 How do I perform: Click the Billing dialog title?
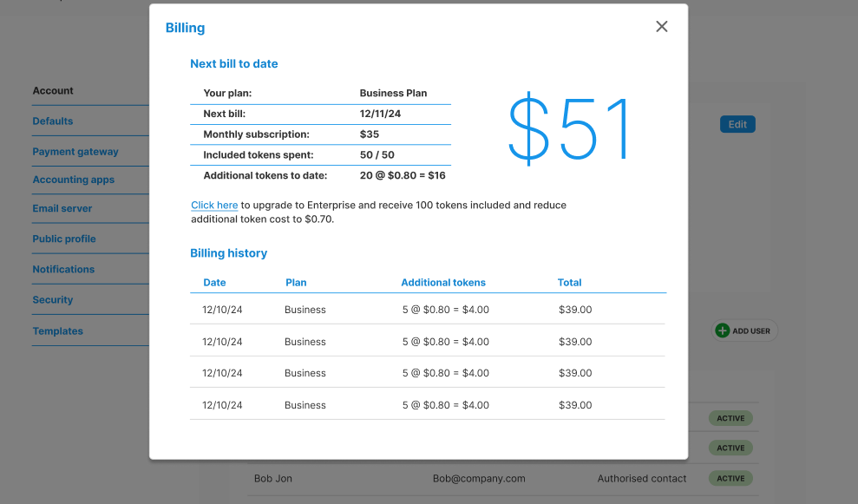pyautogui.click(x=185, y=28)
